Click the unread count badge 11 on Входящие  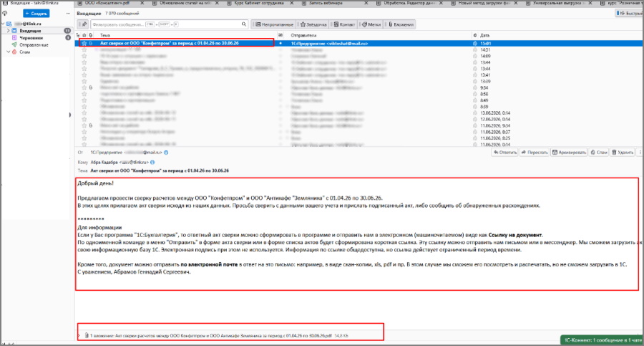[x=67, y=30]
